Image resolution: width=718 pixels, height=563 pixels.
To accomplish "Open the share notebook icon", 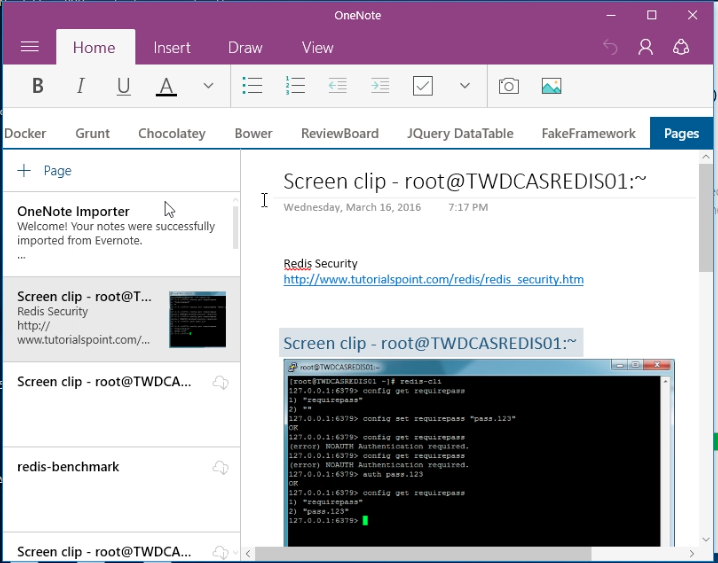I will coord(681,47).
